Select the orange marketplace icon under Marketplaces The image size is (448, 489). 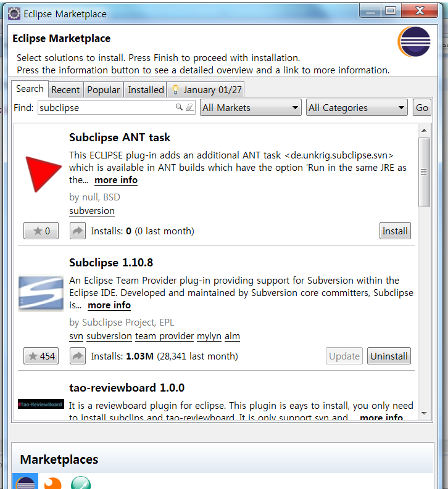tap(52, 483)
